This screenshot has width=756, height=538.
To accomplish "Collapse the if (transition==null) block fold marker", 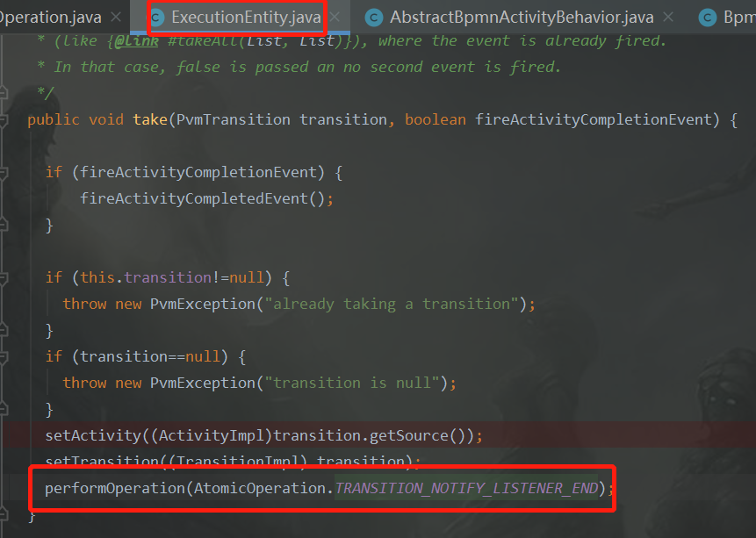I will click(x=4, y=356).
